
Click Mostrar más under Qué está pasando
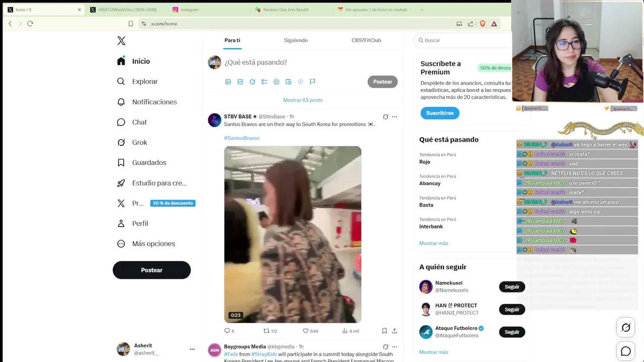click(433, 243)
